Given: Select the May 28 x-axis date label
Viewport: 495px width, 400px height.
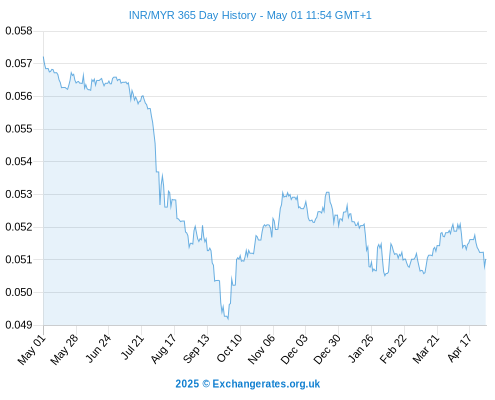Looking at the screenshot, I should point(64,350).
